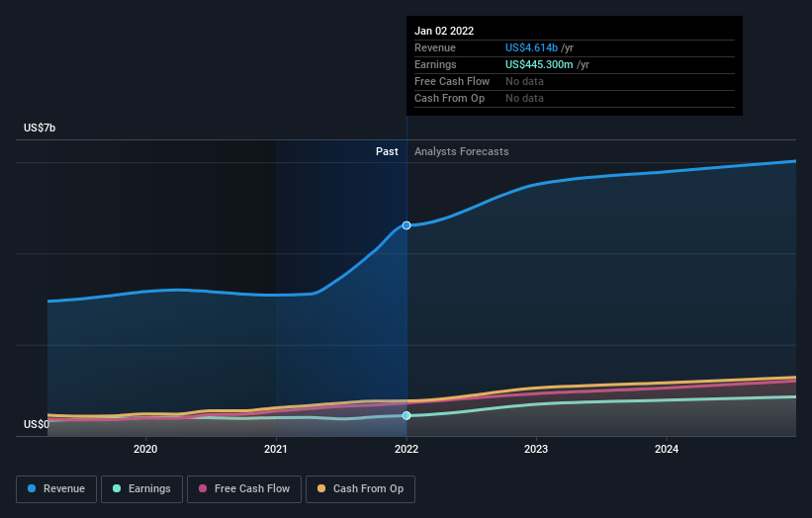Screen dimensions: 812x518
Task: Click the 2021 x-axis label
Action: tap(276, 449)
